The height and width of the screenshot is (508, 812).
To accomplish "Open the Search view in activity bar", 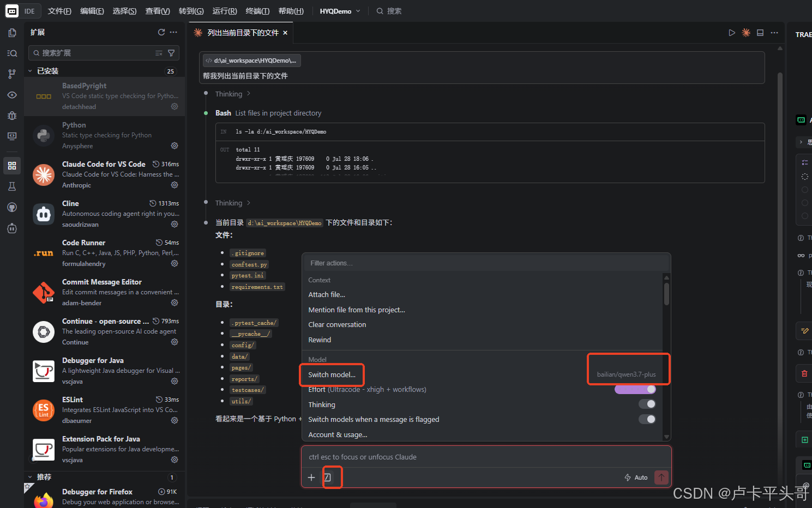I will [12, 53].
